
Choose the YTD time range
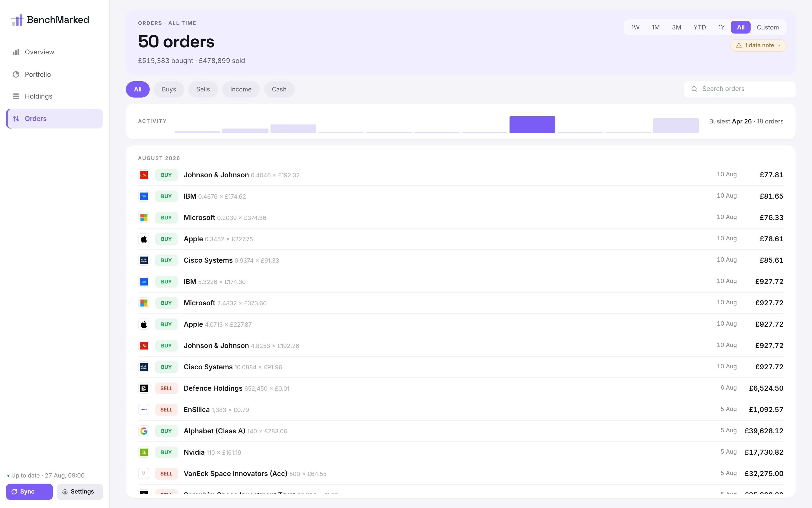coord(700,27)
